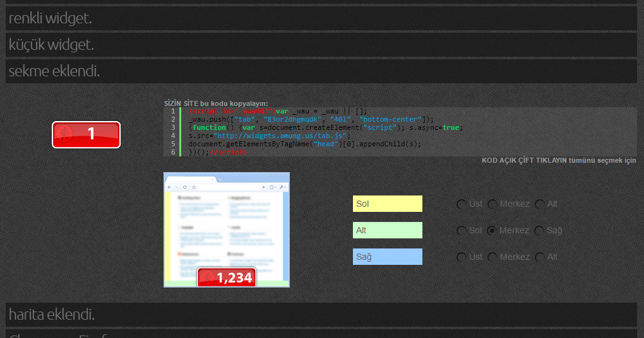644x338 pixels.
Task: Click the red counter widget showing 1
Action: coord(86,134)
